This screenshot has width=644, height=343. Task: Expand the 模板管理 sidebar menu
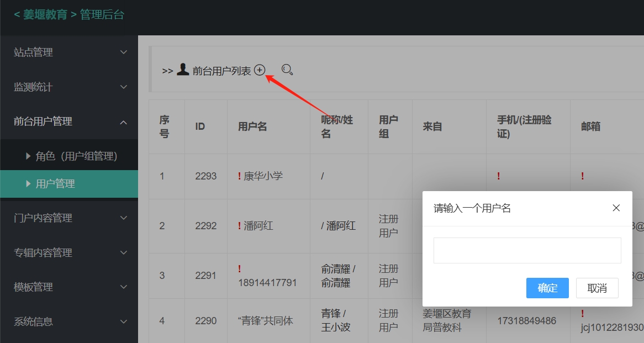(x=69, y=287)
